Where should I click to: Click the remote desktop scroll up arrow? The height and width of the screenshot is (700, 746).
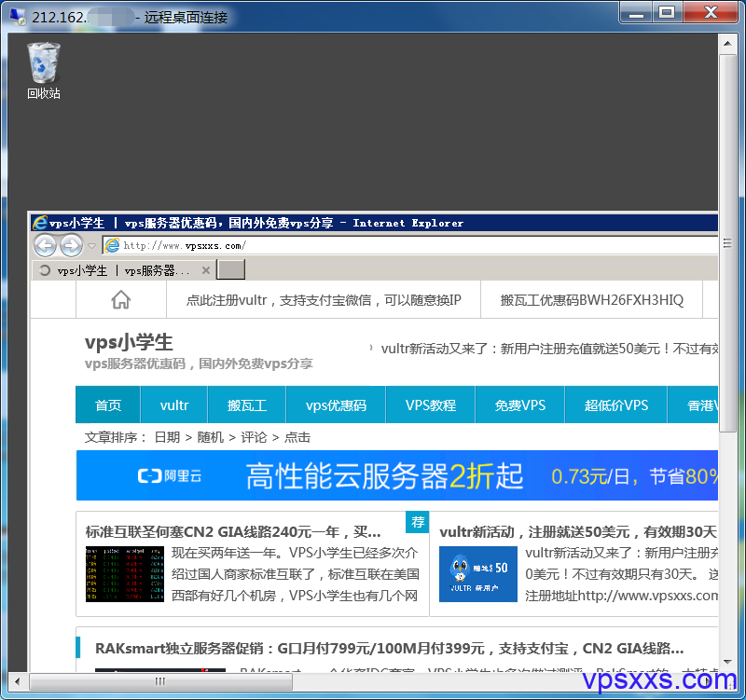coord(727,43)
